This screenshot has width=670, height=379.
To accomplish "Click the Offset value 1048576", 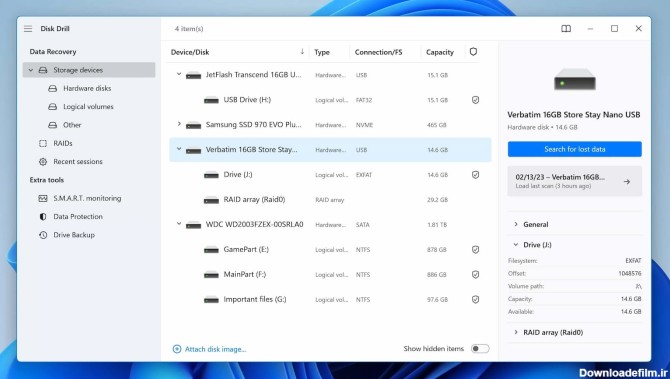I will click(x=629, y=273).
